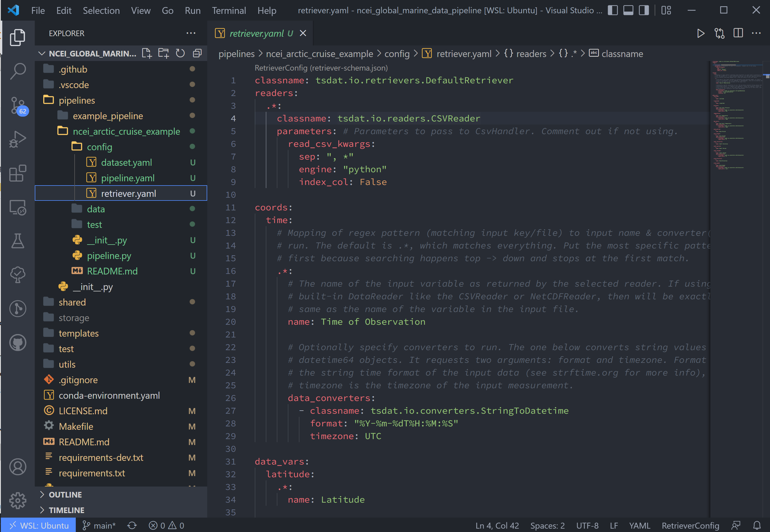Image resolution: width=770 pixels, height=532 pixels.
Task: Open Source Control view with 62 badge
Action: click(x=18, y=106)
